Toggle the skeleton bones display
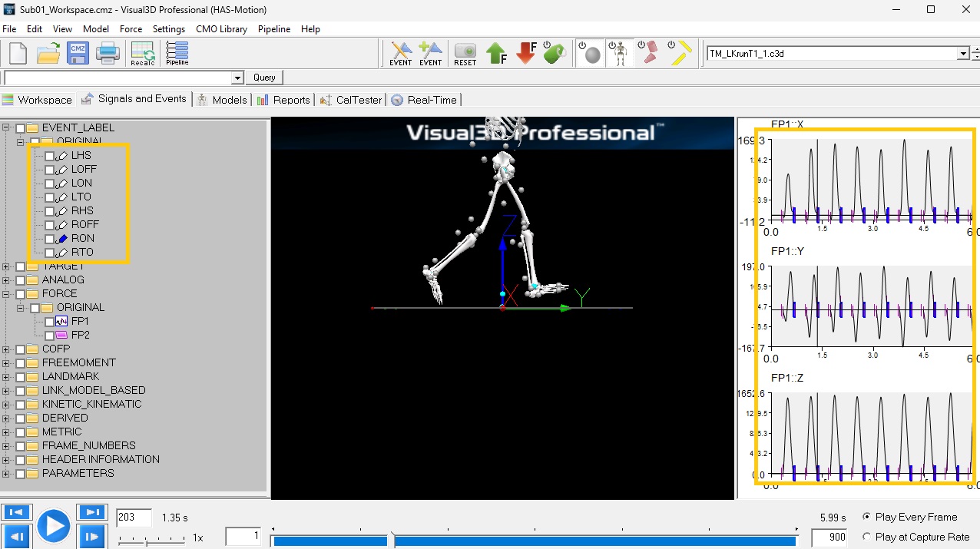This screenshot has width=980, height=549. click(x=620, y=53)
